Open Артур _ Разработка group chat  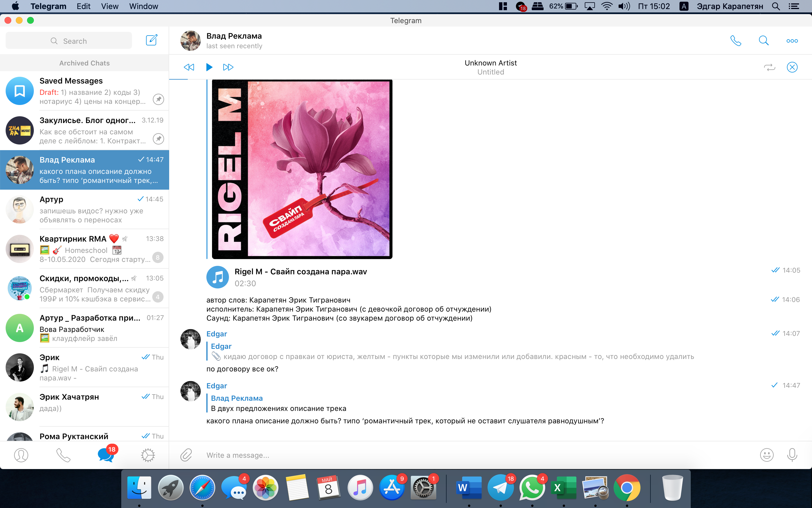point(85,328)
